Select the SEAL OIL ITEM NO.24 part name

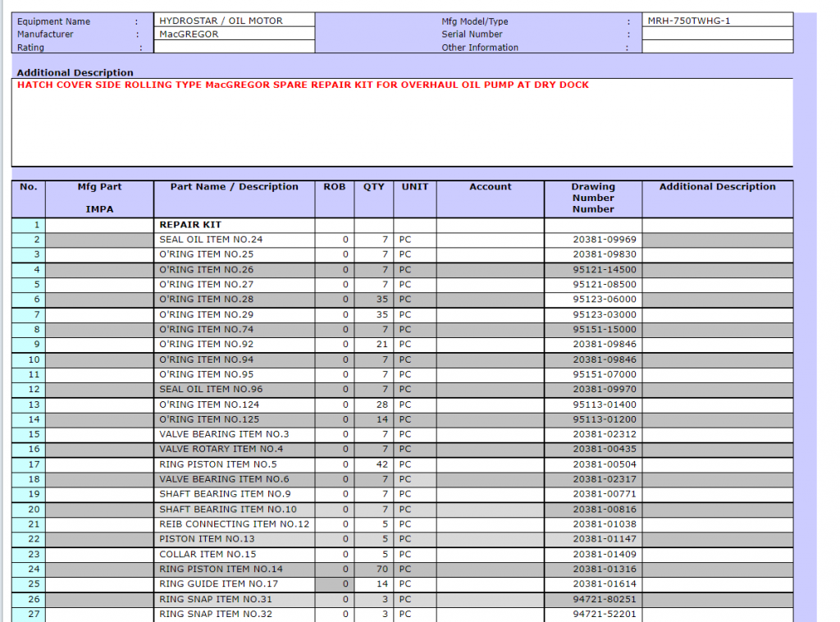(234, 240)
